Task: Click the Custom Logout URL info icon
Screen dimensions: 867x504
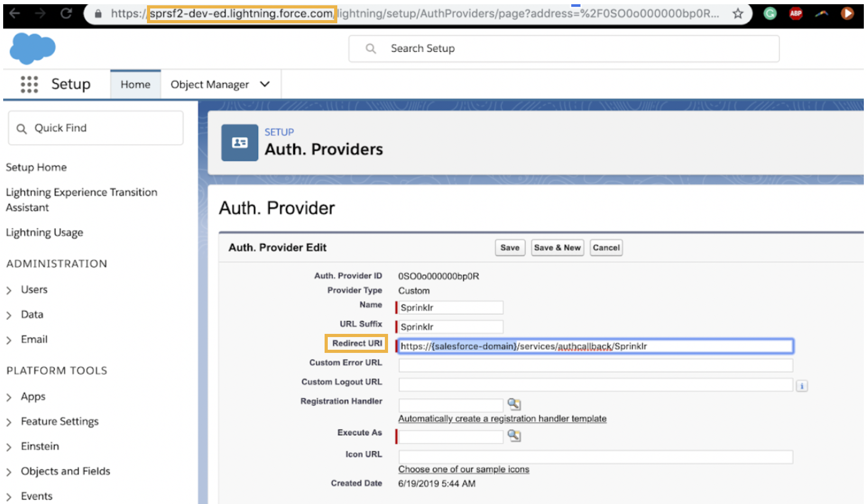Action: (x=802, y=386)
